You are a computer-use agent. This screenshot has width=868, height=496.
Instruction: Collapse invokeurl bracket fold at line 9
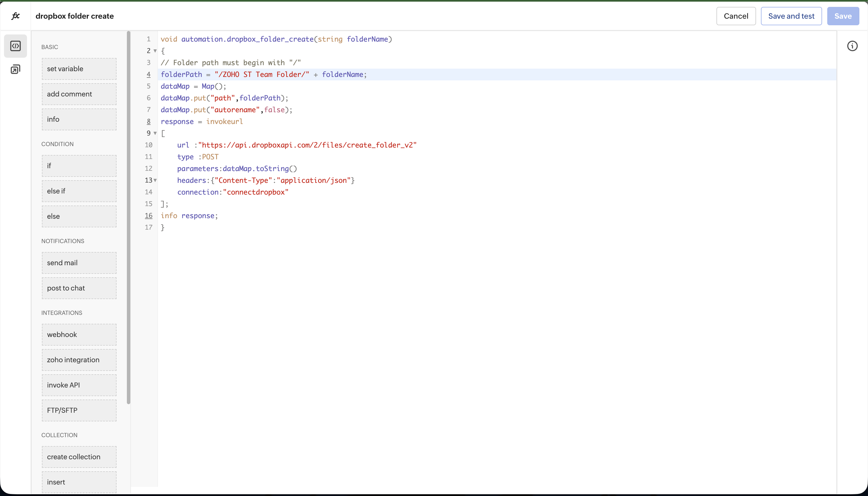(x=155, y=133)
